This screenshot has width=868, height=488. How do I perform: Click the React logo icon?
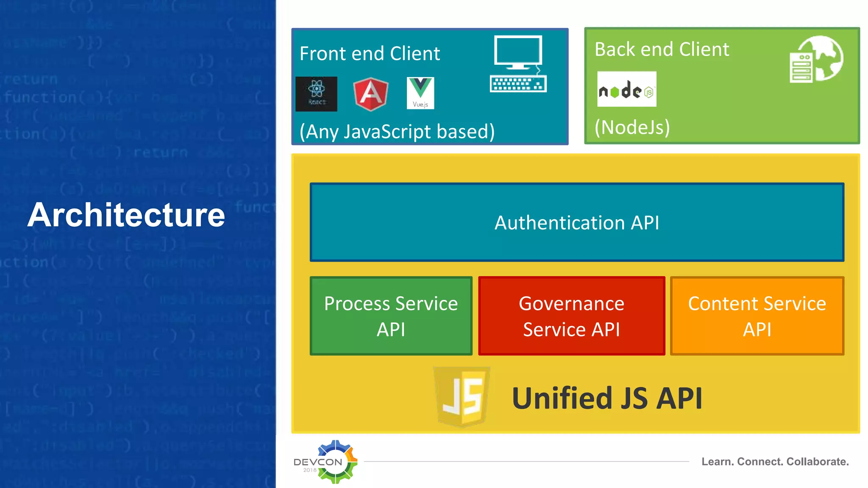click(x=316, y=94)
